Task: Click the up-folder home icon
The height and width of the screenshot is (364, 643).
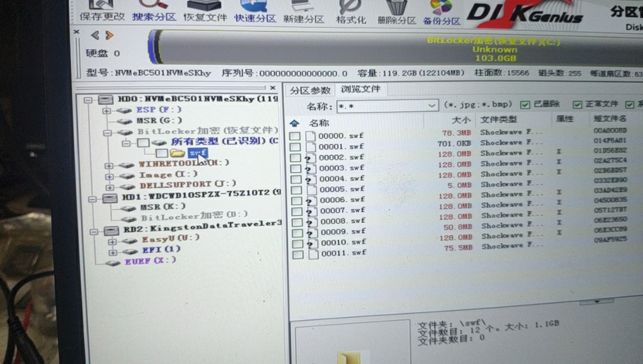Action: click(x=294, y=123)
